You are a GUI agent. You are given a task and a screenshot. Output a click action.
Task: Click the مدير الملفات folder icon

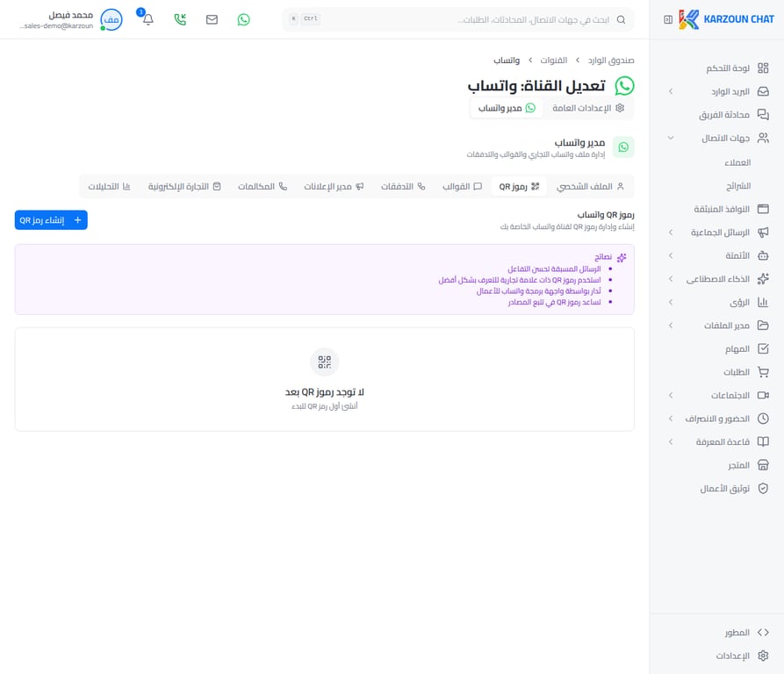click(763, 326)
